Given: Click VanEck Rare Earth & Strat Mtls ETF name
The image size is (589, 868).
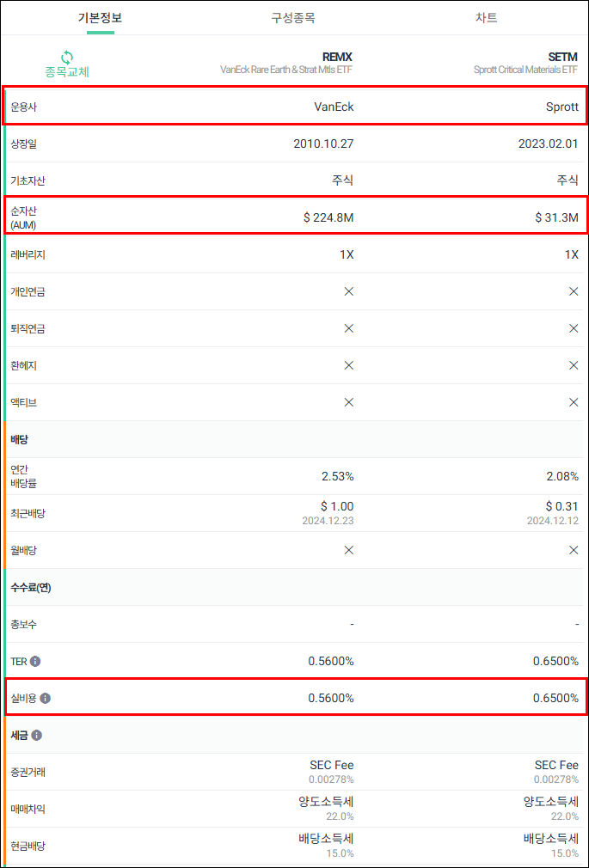Looking at the screenshot, I should pos(286,70).
